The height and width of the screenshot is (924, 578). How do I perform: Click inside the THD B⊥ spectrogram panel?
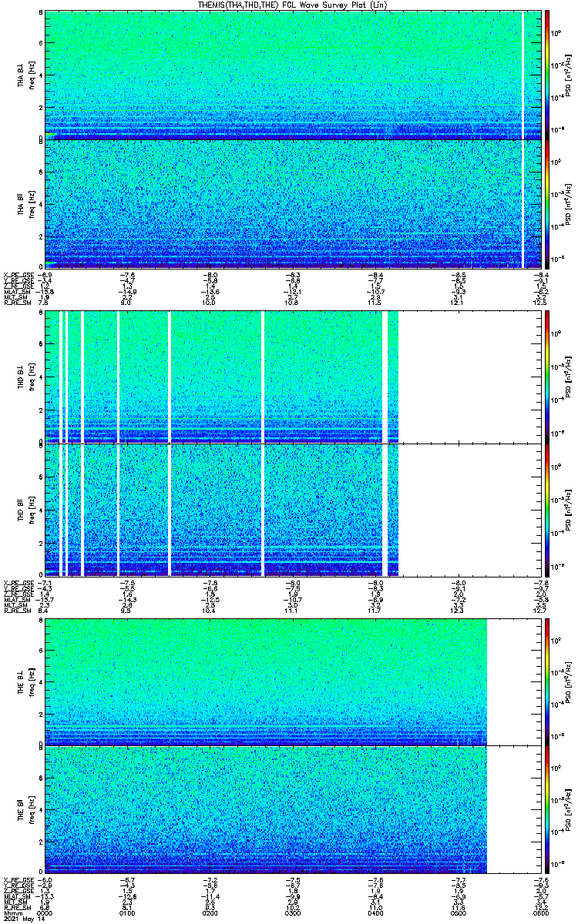click(294, 377)
